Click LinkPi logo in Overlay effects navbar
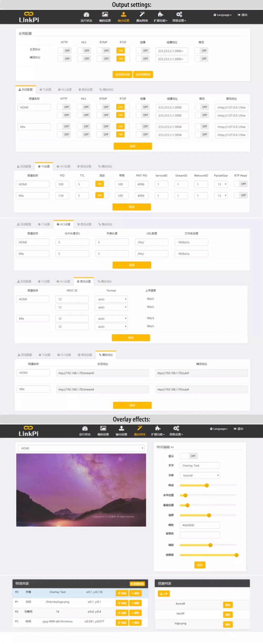The image size is (263, 644). [x=28, y=431]
